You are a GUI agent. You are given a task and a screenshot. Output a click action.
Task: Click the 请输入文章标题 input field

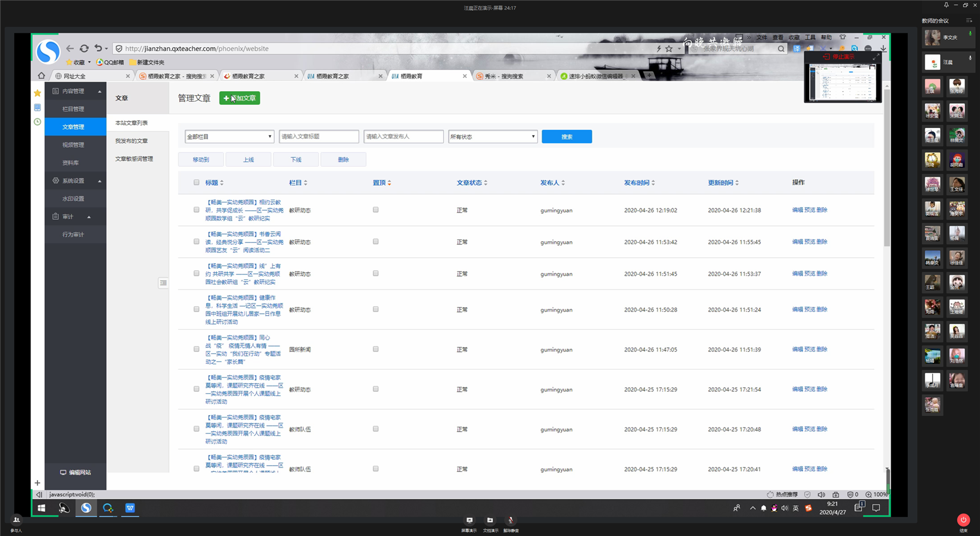point(319,137)
